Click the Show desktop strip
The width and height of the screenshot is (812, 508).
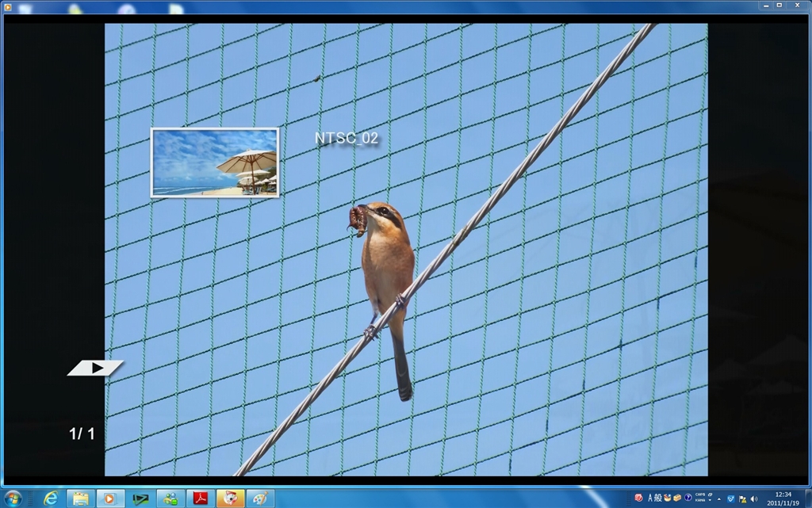(x=808, y=498)
